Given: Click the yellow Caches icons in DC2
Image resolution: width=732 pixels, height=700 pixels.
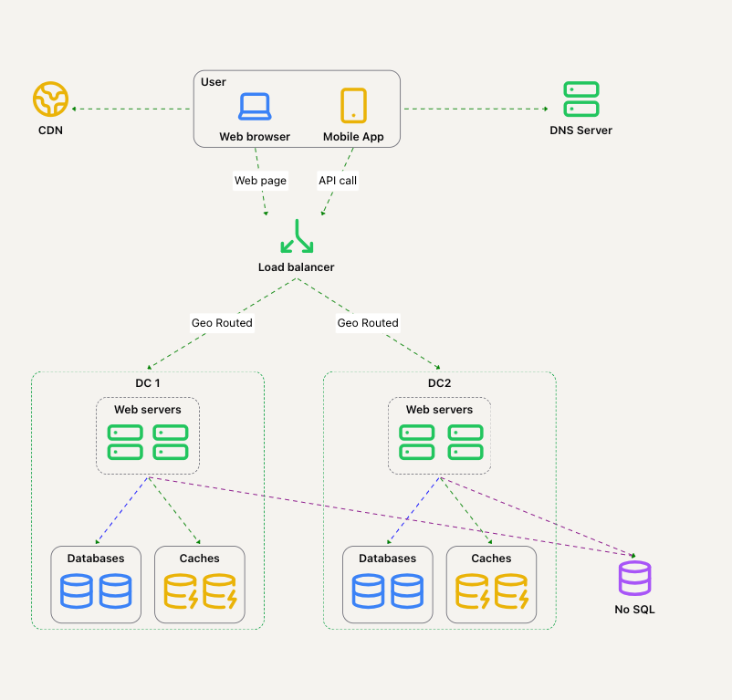Looking at the screenshot, I should (x=492, y=591).
